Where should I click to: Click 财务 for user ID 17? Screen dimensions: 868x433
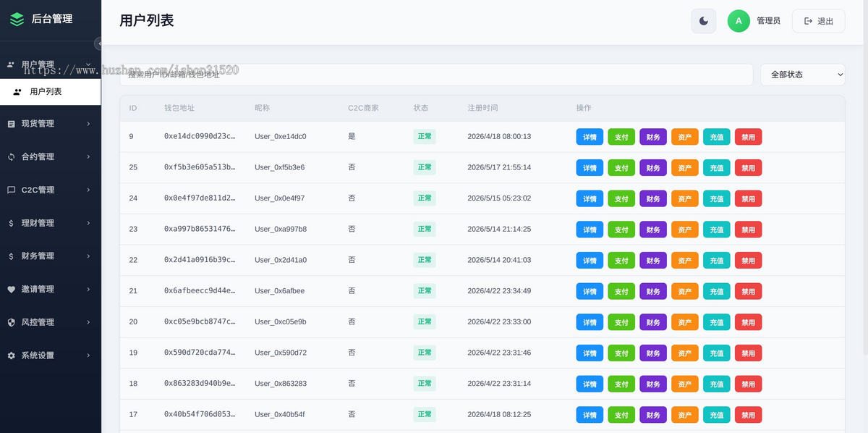pos(653,415)
